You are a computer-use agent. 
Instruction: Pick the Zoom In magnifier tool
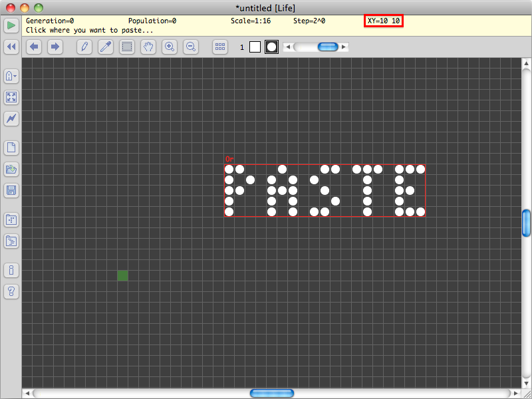point(170,47)
